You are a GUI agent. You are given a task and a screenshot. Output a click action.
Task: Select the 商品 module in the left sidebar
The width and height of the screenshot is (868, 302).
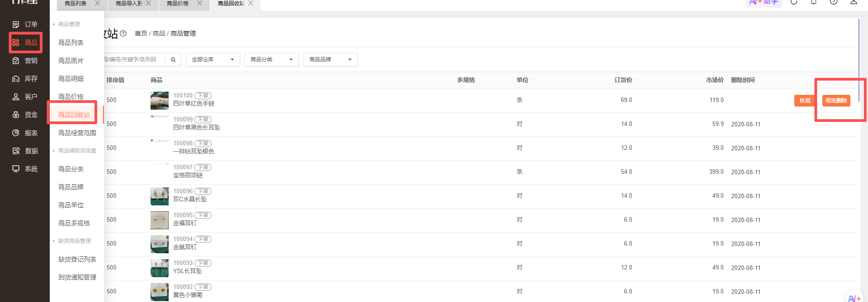(25, 42)
